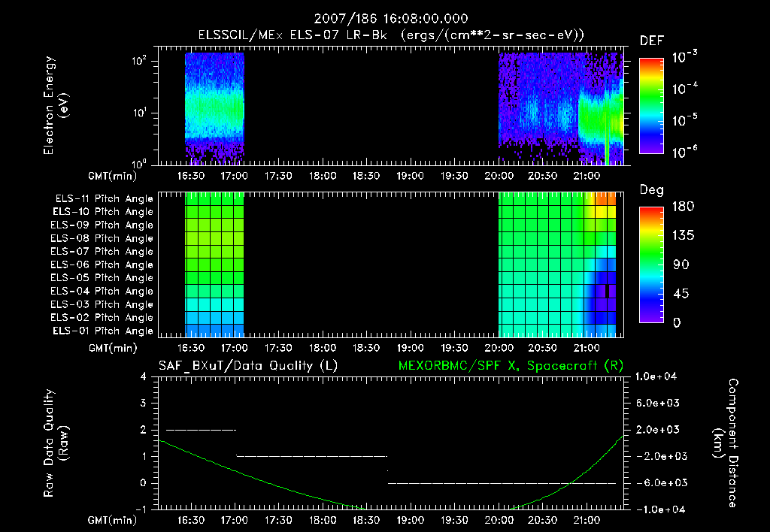Click the ELS-05 Pitch Angle row label

click(102, 278)
